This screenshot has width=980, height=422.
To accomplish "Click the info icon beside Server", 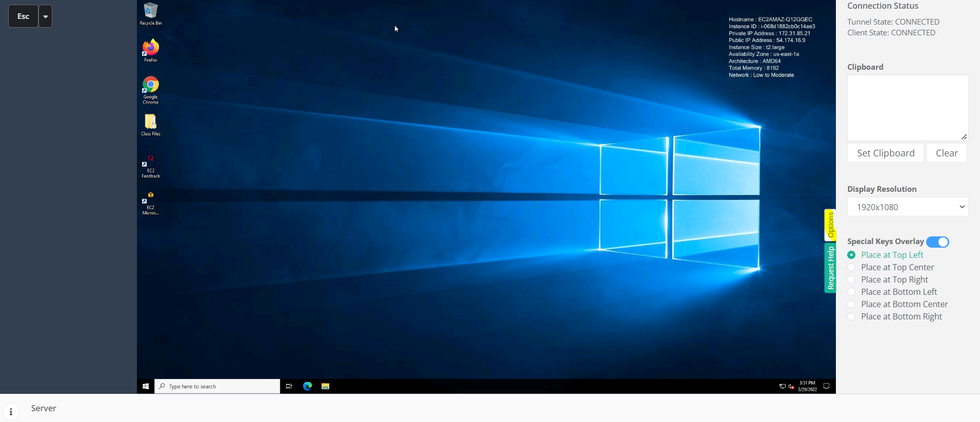I will coord(11,412).
